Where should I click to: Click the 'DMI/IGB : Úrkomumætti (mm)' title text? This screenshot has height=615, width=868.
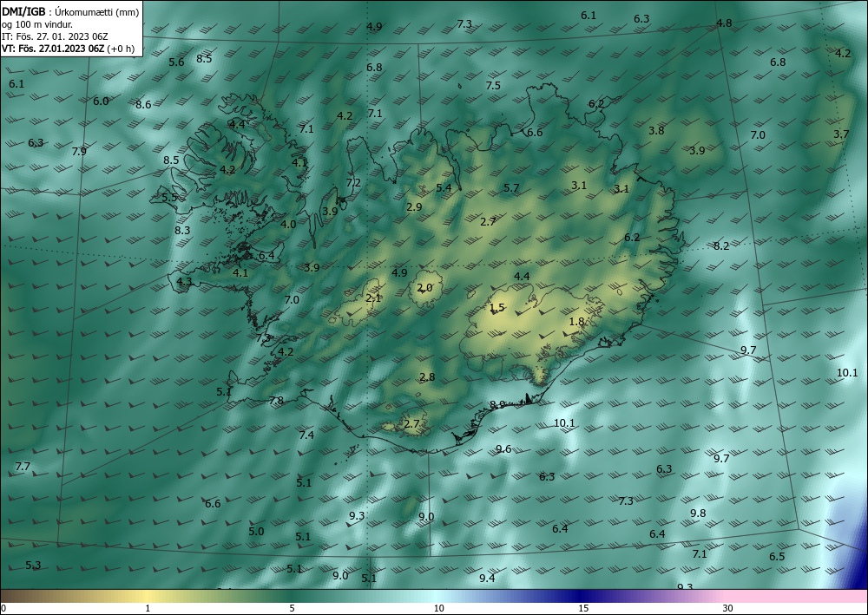tap(70, 12)
